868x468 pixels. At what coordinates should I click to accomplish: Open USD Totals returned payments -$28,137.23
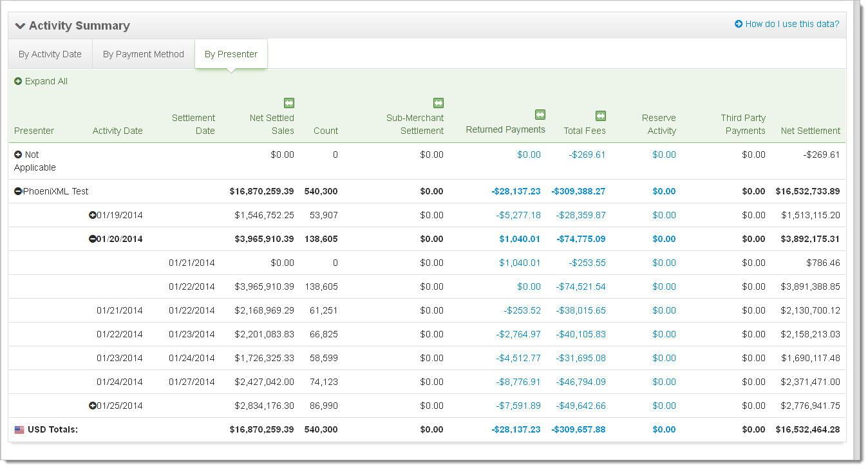pyautogui.click(x=516, y=429)
